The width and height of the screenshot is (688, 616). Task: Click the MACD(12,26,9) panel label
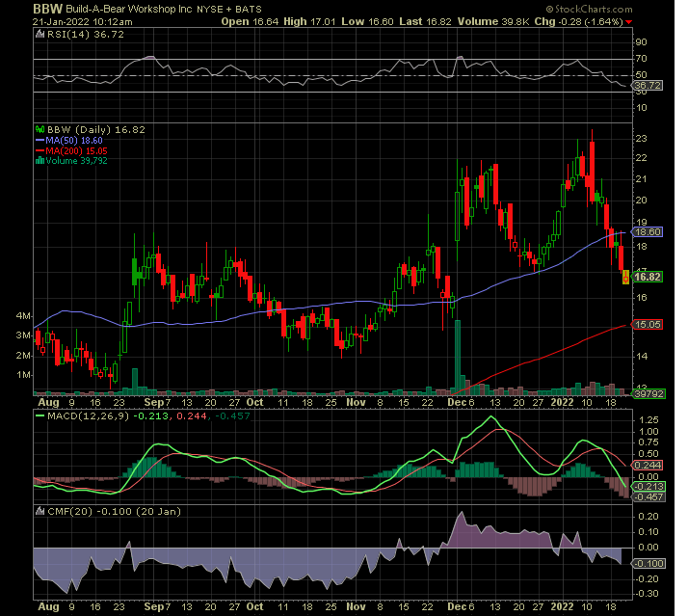click(89, 415)
